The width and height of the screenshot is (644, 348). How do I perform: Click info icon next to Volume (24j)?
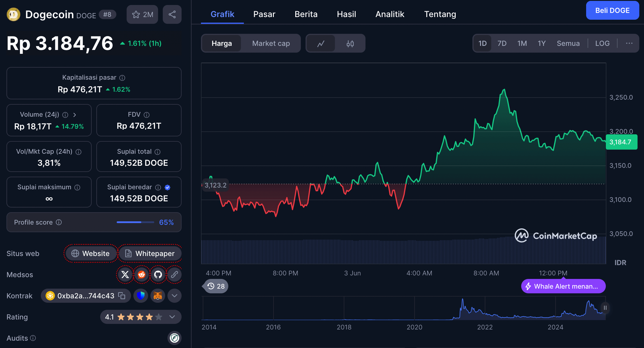pos(65,115)
